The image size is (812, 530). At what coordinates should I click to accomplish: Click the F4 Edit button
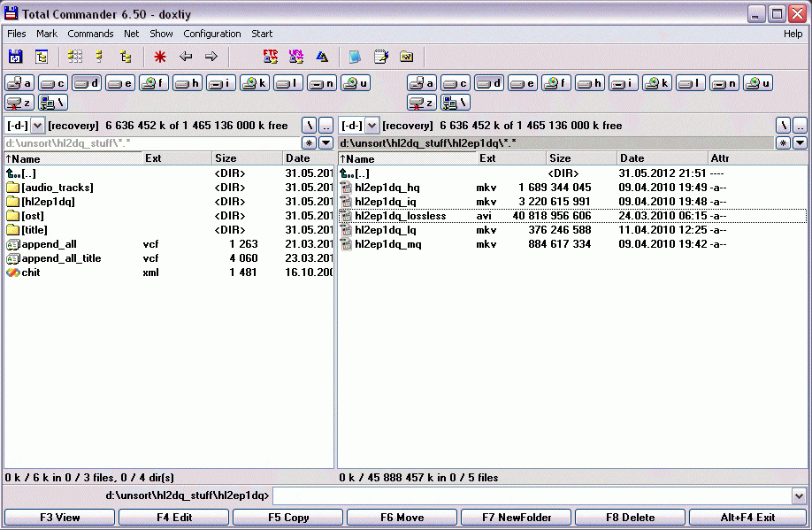[x=174, y=517]
